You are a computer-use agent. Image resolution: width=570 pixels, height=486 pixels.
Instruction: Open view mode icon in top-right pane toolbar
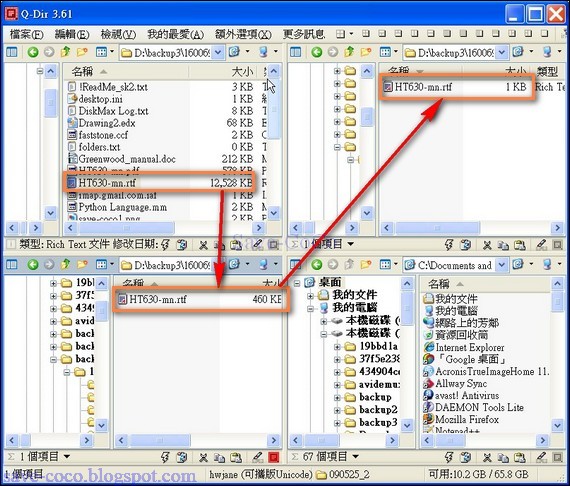tap(385, 52)
